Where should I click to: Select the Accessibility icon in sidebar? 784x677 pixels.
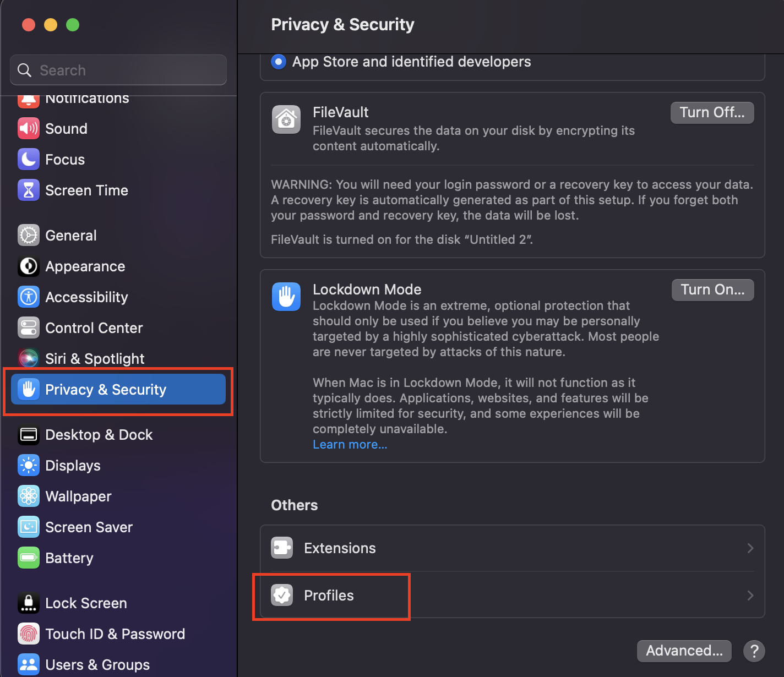pos(29,297)
